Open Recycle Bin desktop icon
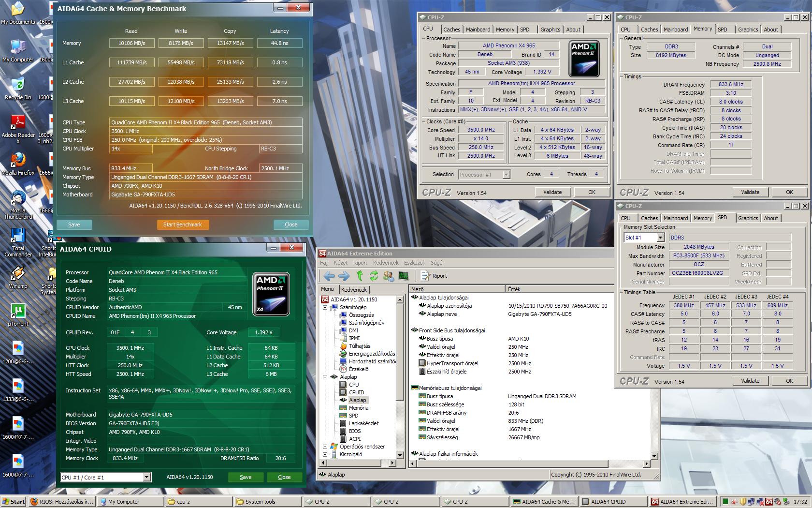The width and height of the screenshot is (812, 508). click(x=18, y=89)
